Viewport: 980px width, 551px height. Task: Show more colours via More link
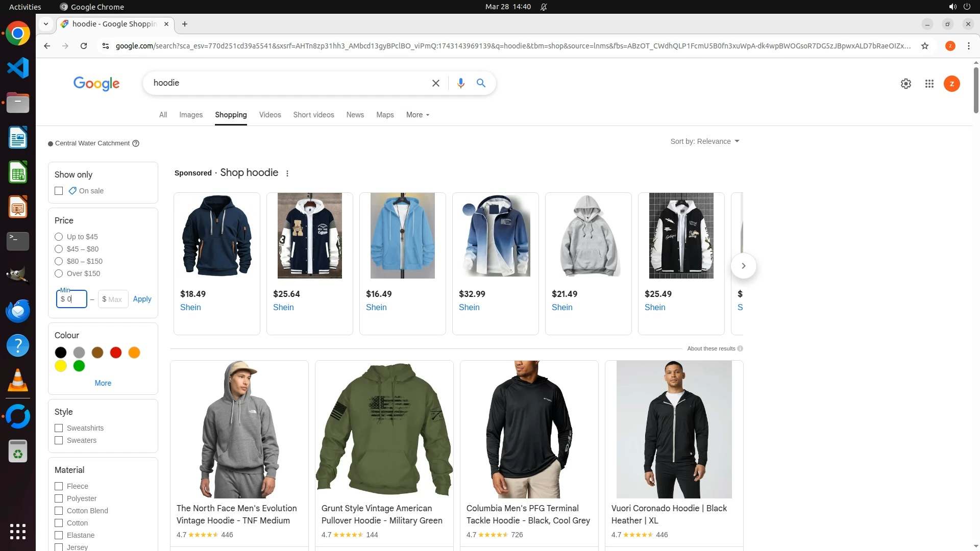tap(103, 383)
